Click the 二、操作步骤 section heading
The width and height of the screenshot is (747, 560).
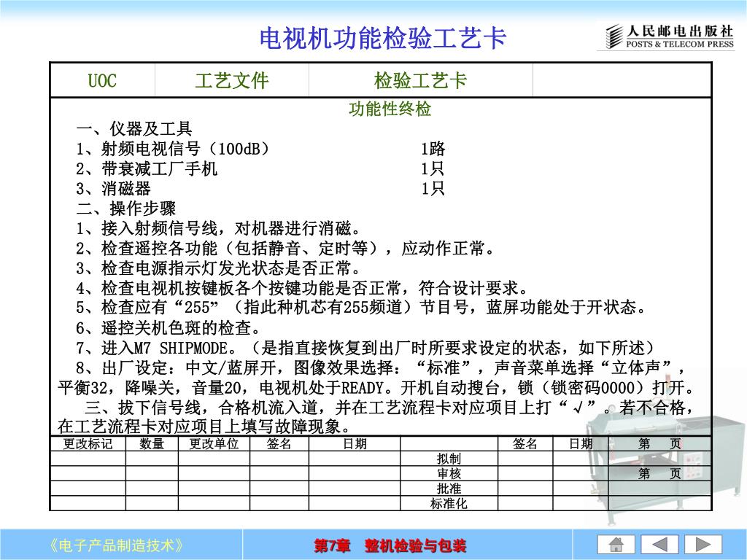pos(125,209)
